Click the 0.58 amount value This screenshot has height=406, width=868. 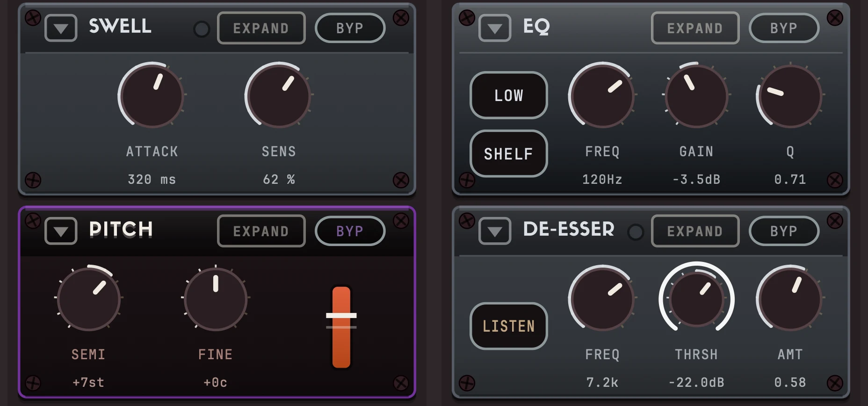click(790, 383)
